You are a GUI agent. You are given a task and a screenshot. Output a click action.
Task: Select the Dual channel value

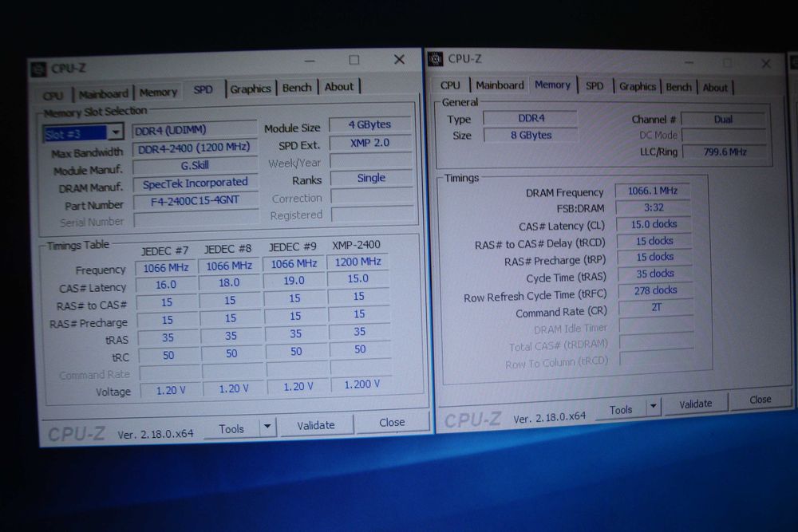(x=723, y=120)
